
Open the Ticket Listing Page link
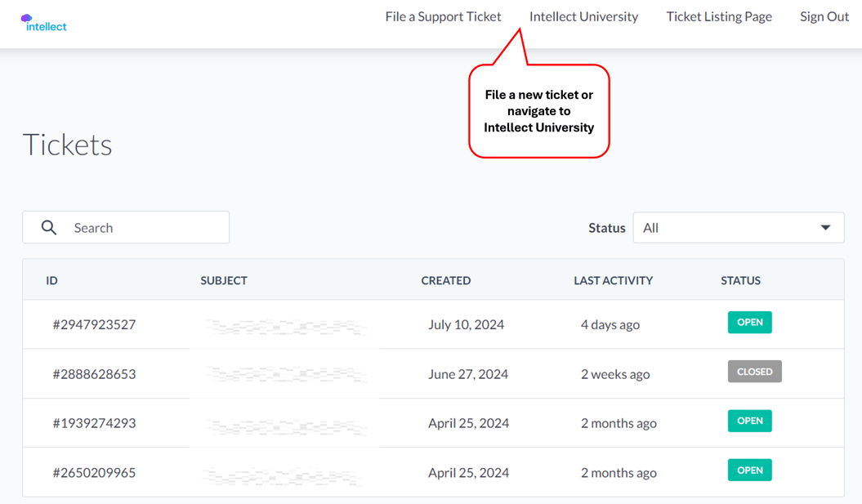(x=718, y=16)
